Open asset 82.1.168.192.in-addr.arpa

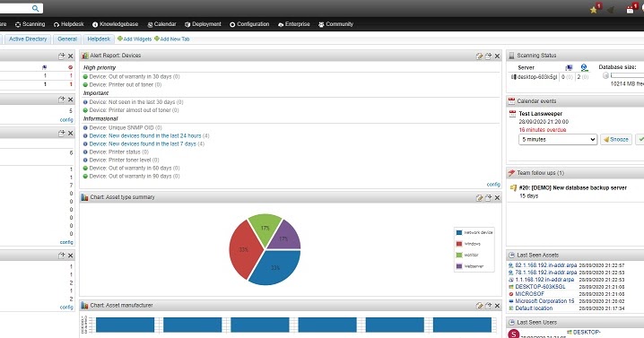546,265
